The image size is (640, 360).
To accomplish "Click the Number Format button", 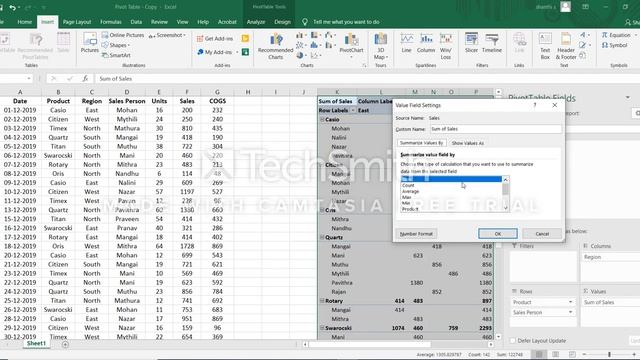I will tap(416, 234).
